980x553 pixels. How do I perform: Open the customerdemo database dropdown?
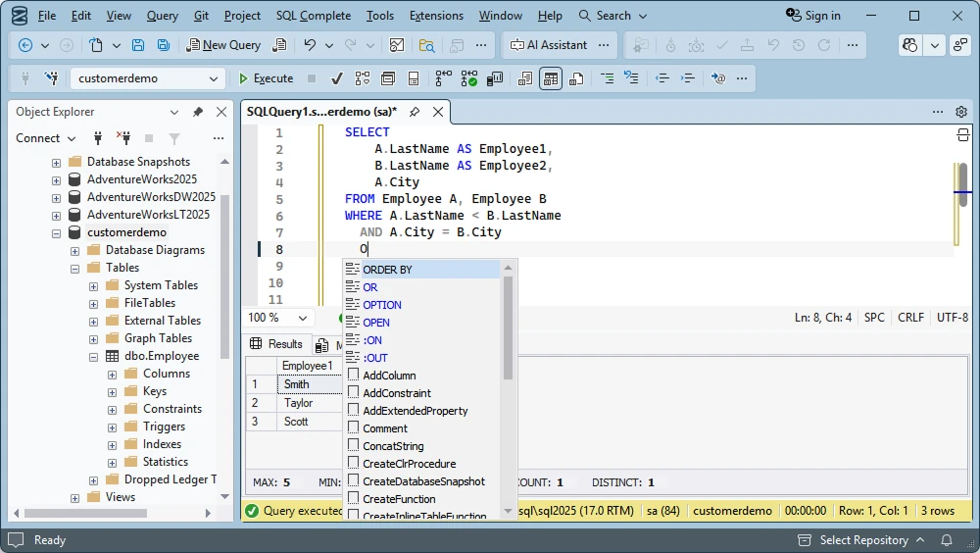(213, 78)
